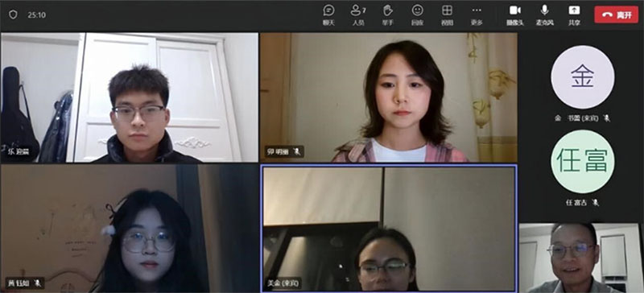This screenshot has width=644, height=293.
Task: Click the 卯明丽 name label on video
Action: [x=278, y=152]
